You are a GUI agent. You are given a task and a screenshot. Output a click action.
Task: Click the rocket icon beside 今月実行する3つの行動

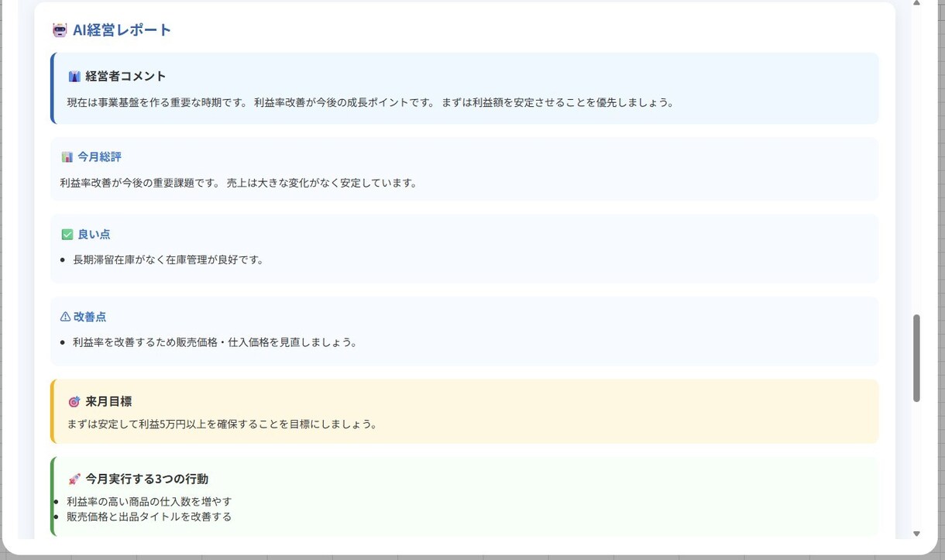(x=74, y=479)
